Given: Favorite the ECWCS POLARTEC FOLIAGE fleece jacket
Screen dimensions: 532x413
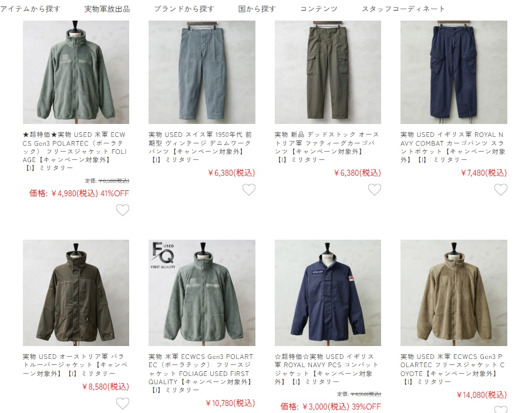Looking at the screenshot, I should [123, 210].
